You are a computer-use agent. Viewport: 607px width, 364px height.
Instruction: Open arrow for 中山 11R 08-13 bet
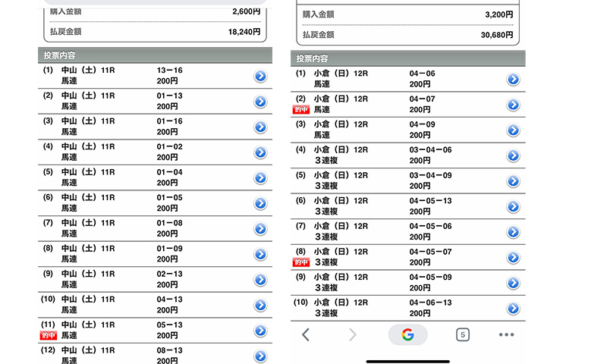(x=260, y=355)
